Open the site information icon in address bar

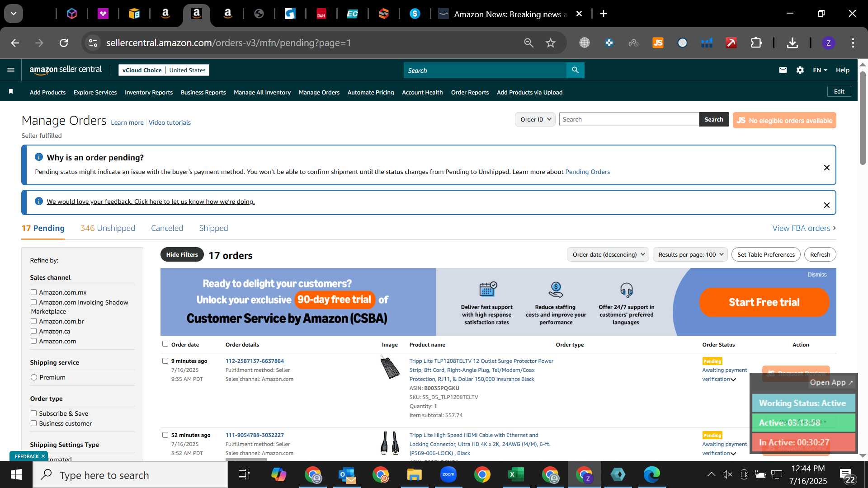click(93, 43)
